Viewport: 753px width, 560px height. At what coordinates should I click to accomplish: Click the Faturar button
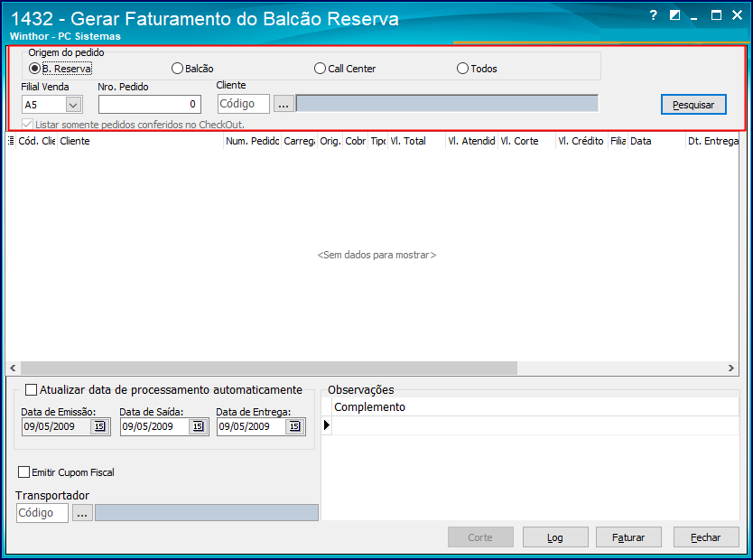pyautogui.click(x=628, y=537)
